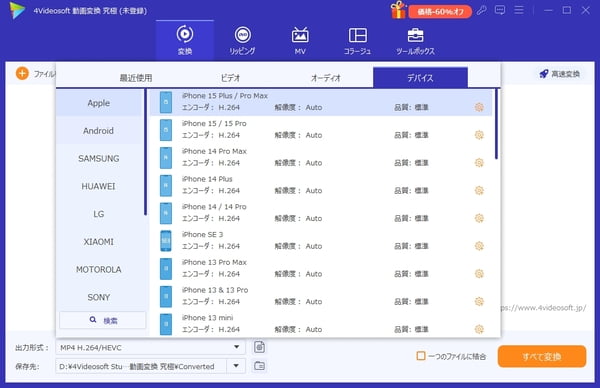Click the iPhone 15 Plus / Pro Max phone icon
This screenshot has width=600, height=388.
click(166, 102)
